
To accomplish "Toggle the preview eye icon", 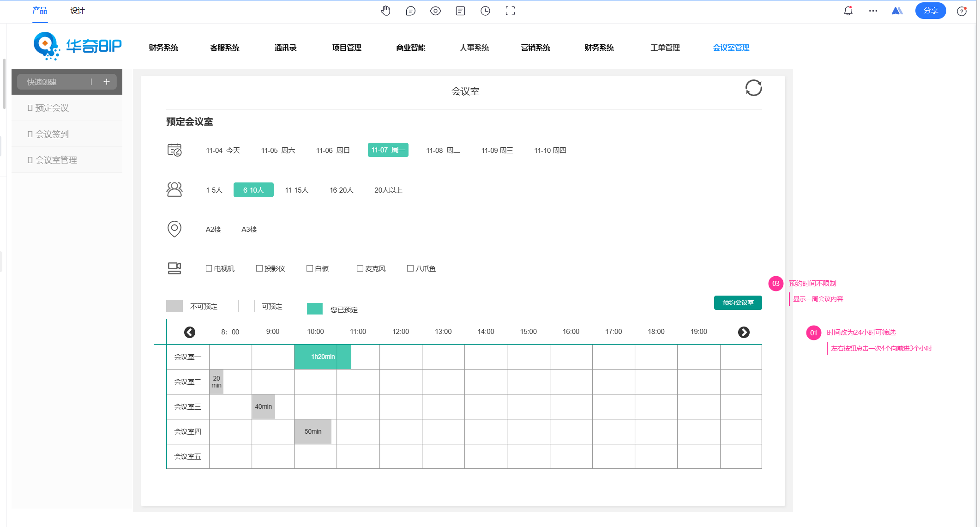I will click(435, 11).
